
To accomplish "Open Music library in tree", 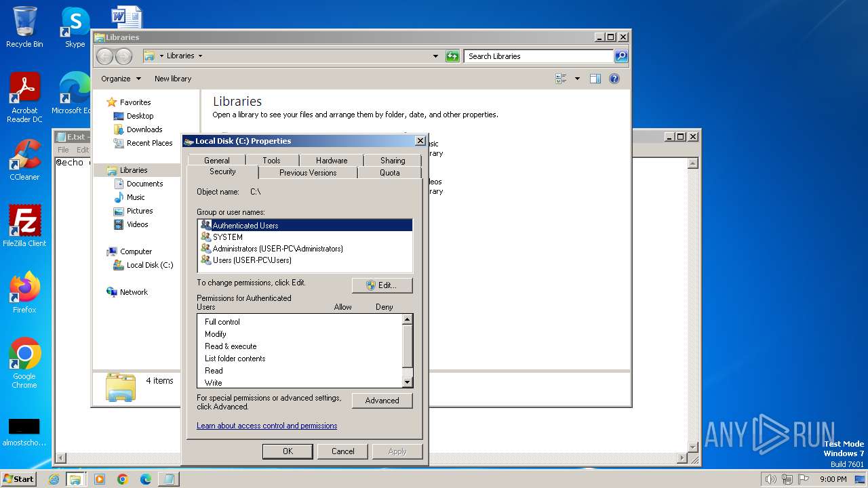I will (x=136, y=197).
